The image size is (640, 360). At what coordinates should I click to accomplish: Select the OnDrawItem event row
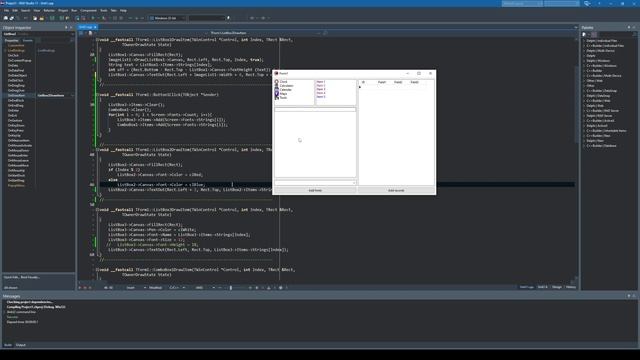[x=39, y=96]
